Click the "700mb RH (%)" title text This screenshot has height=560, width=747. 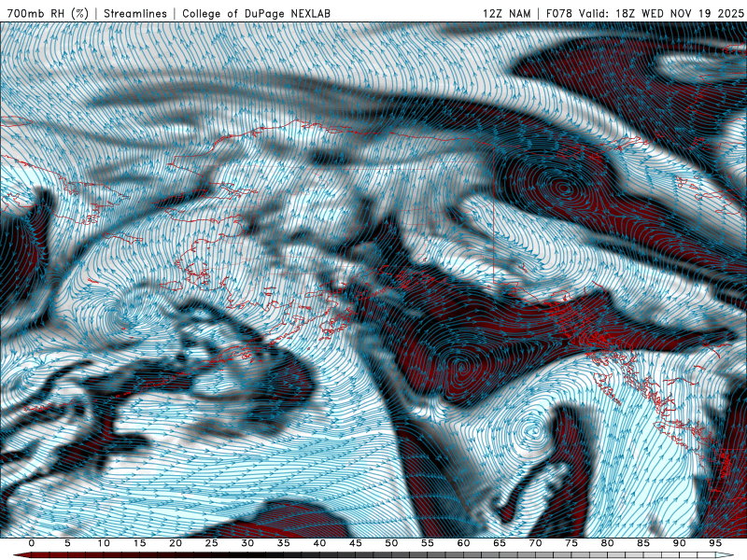(x=48, y=13)
